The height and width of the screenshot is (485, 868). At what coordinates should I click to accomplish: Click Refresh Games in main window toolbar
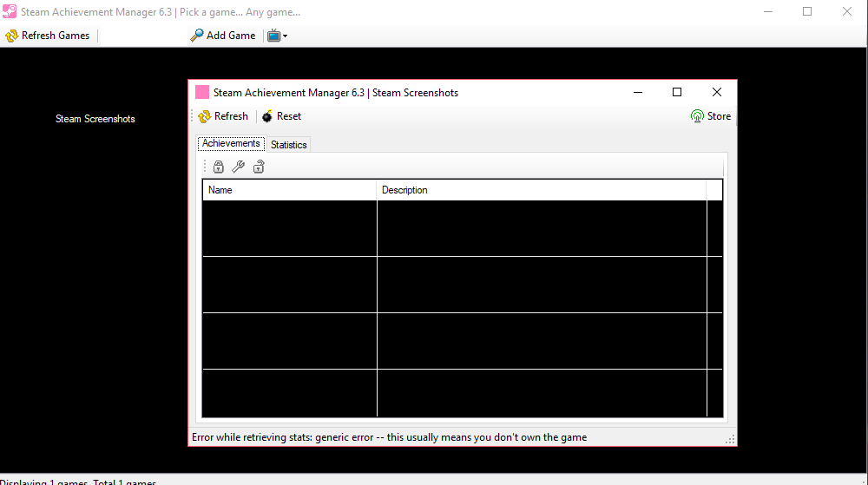(x=48, y=36)
